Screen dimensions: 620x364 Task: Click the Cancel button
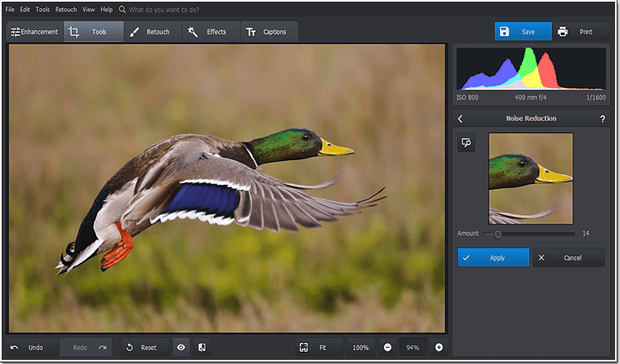[x=568, y=258]
